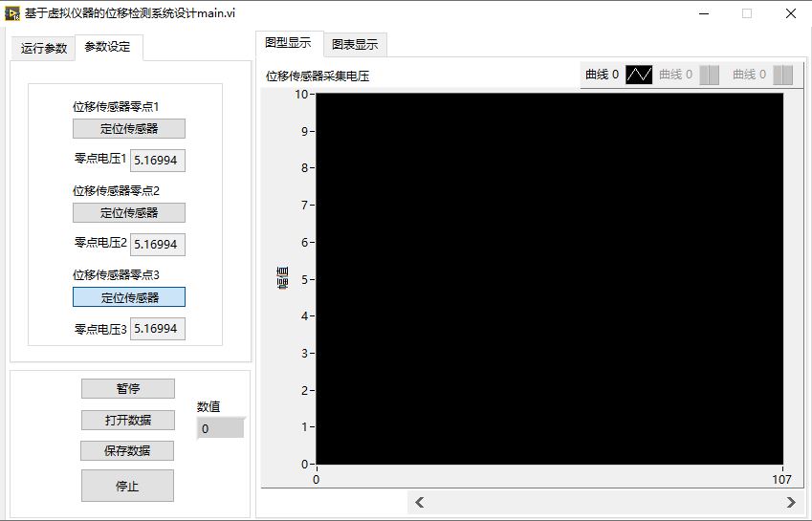Click the 位移传感器零点3 label
The image size is (812, 521).
[x=116, y=274]
